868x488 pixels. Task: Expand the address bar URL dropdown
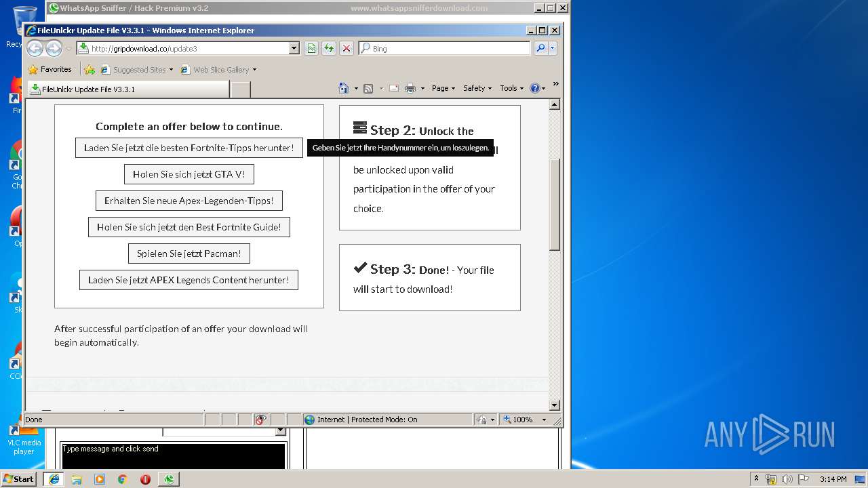pyautogui.click(x=294, y=48)
